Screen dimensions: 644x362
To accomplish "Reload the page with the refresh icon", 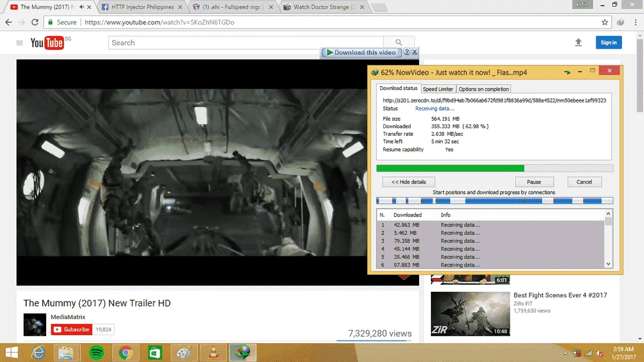I will (35, 23).
